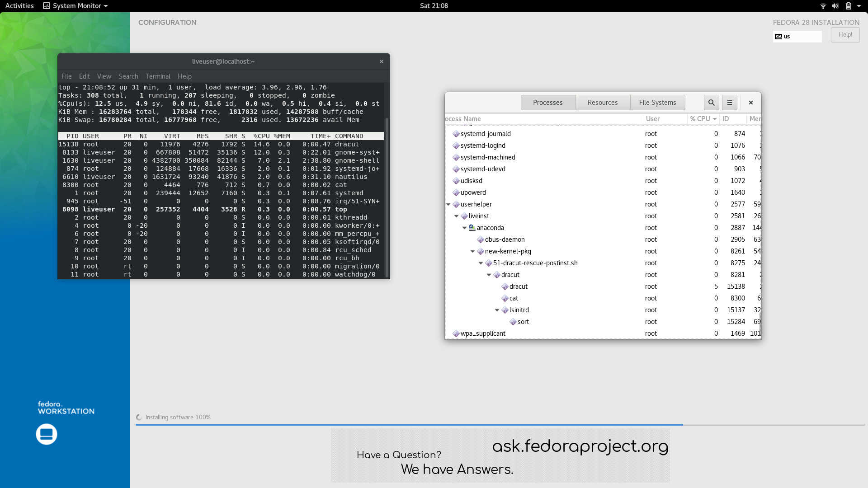Select the dbus-daemon process row
Screen dimensions: 868x488
tap(603, 239)
